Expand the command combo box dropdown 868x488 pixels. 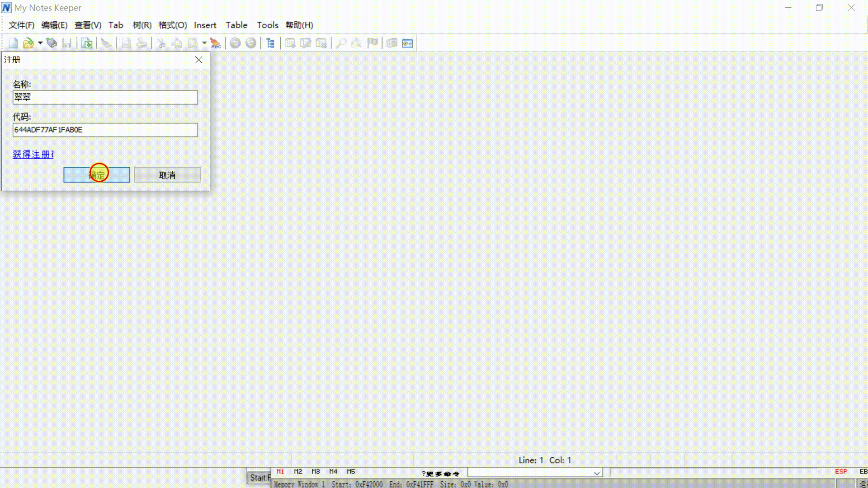597,473
